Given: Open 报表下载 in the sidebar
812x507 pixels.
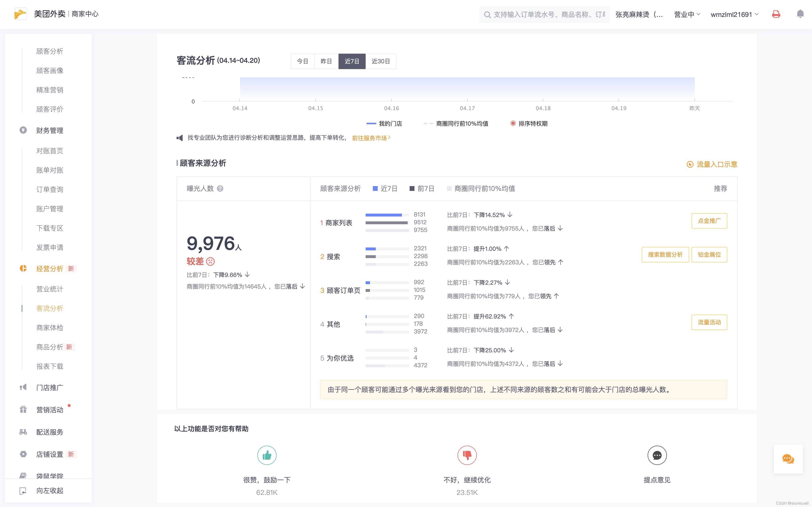Looking at the screenshot, I should [50, 367].
